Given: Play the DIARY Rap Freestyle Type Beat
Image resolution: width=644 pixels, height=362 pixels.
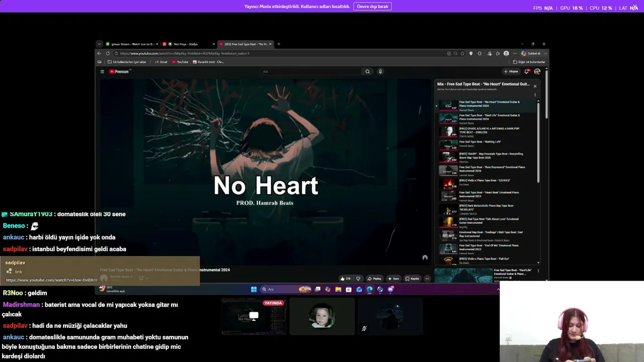Looking at the screenshot, I should click(487, 157).
